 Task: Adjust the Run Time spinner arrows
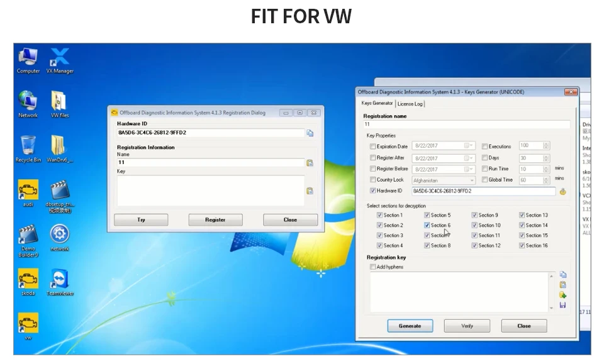coord(546,169)
